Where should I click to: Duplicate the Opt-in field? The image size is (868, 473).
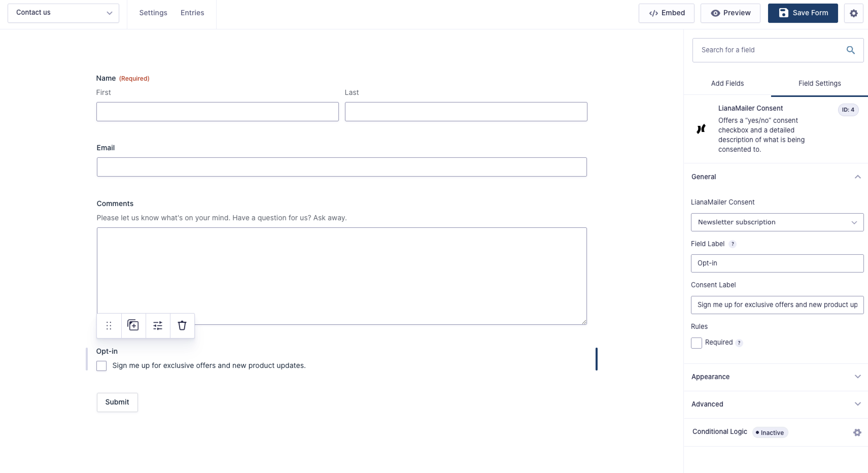click(133, 325)
